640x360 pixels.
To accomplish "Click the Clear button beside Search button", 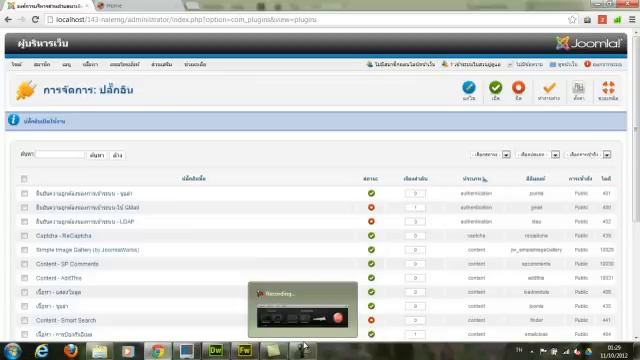I will [118, 155].
